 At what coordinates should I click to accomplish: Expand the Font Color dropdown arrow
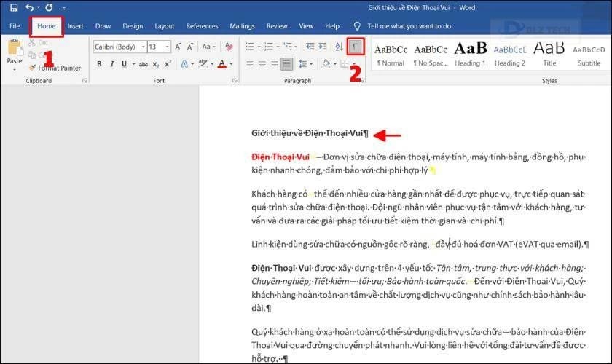click(231, 64)
